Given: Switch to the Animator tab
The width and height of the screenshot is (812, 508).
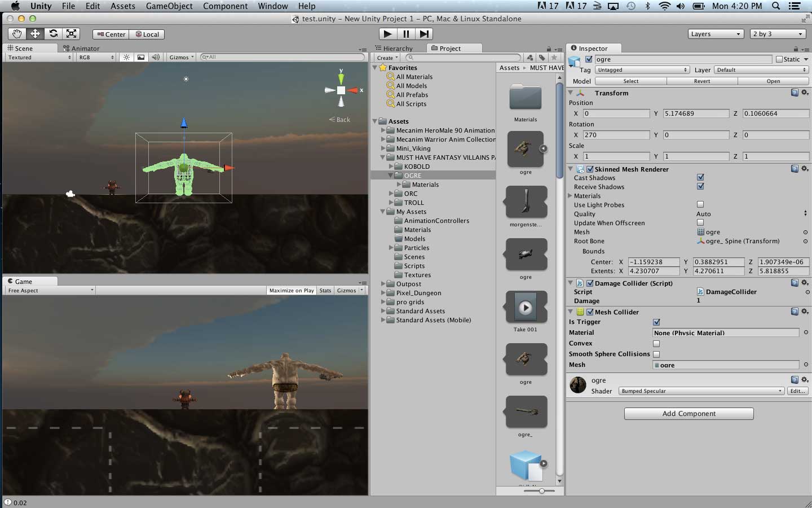Looking at the screenshot, I should coord(81,49).
